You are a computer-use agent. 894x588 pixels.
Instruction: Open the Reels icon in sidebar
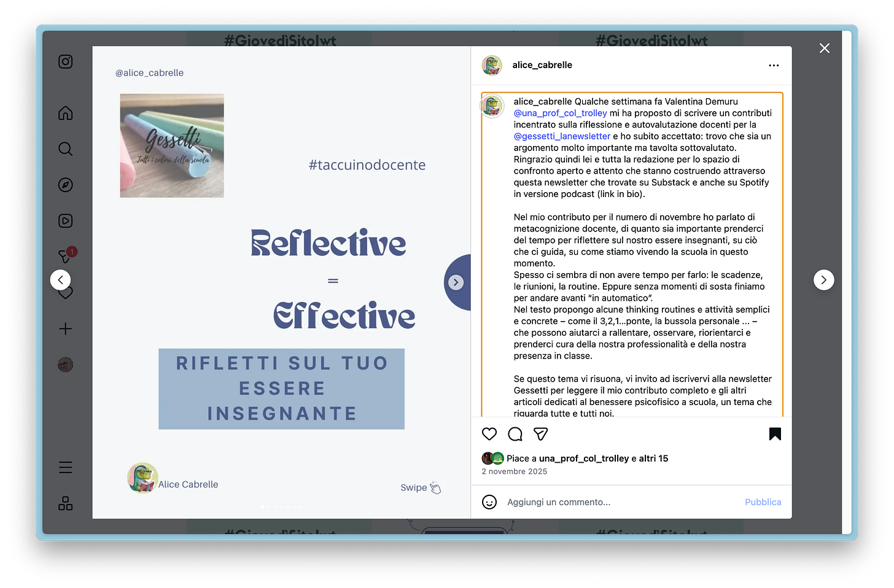(x=66, y=221)
